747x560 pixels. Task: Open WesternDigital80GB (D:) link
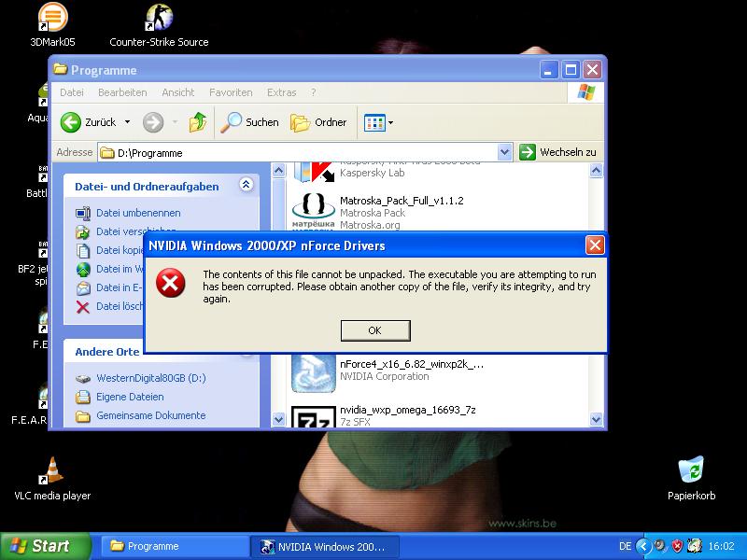151,378
